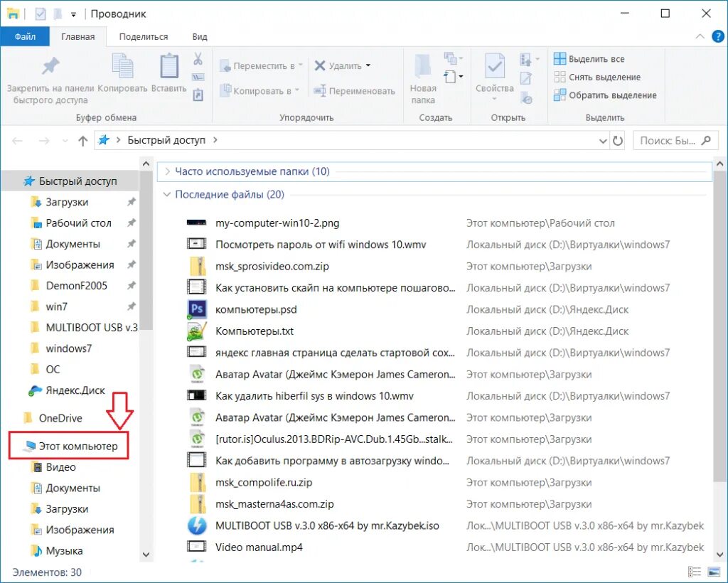728x583 pixels.
Task: Click the Forward arrow navigation icon
Action: tap(44, 141)
